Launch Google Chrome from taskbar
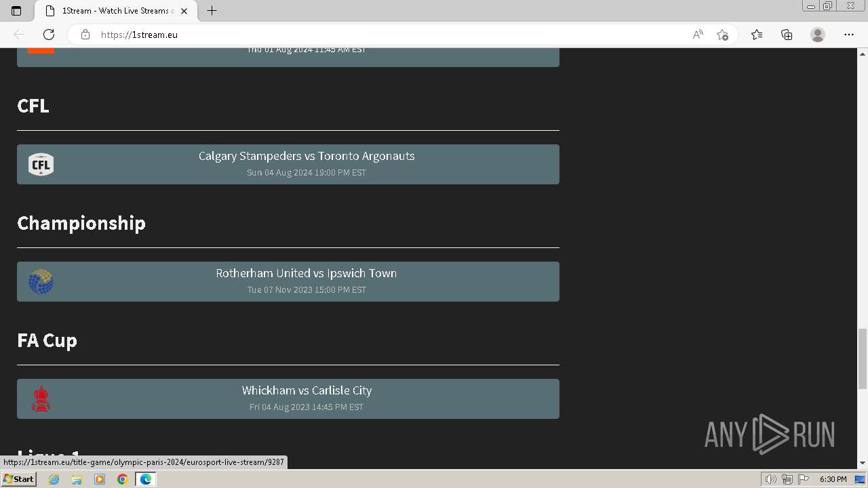The width and height of the screenshot is (868, 488). coord(122,479)
